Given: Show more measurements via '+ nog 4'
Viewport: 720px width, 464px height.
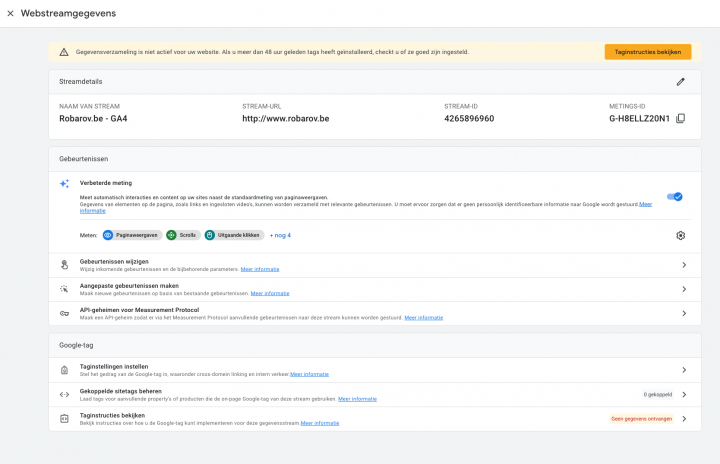Looking at the screenshot, I should [280, 235].
